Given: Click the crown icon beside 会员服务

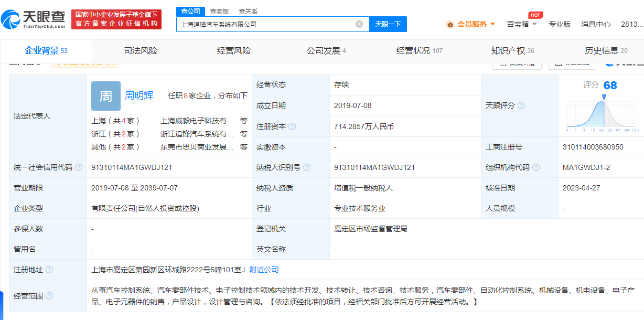Looking at the screenshot, I should 450,24.
